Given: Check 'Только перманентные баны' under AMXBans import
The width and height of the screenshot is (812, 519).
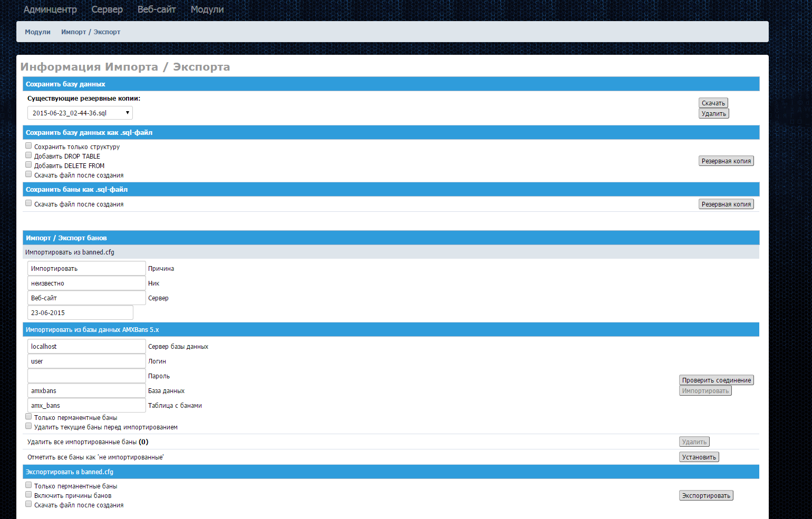Looking at the screenshot, I should point(28,417).
